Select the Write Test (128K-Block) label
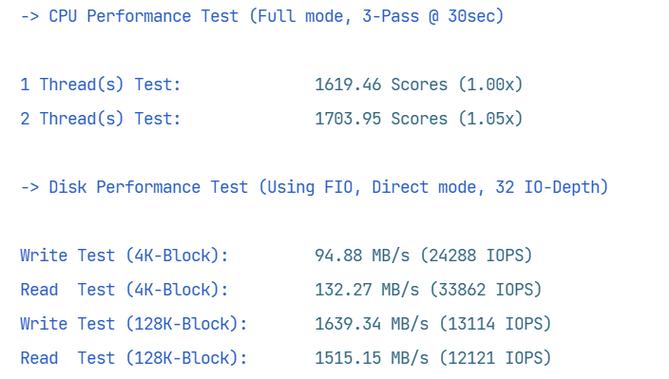This screenshot has width=669, height=379. click(x=134, y=324)
